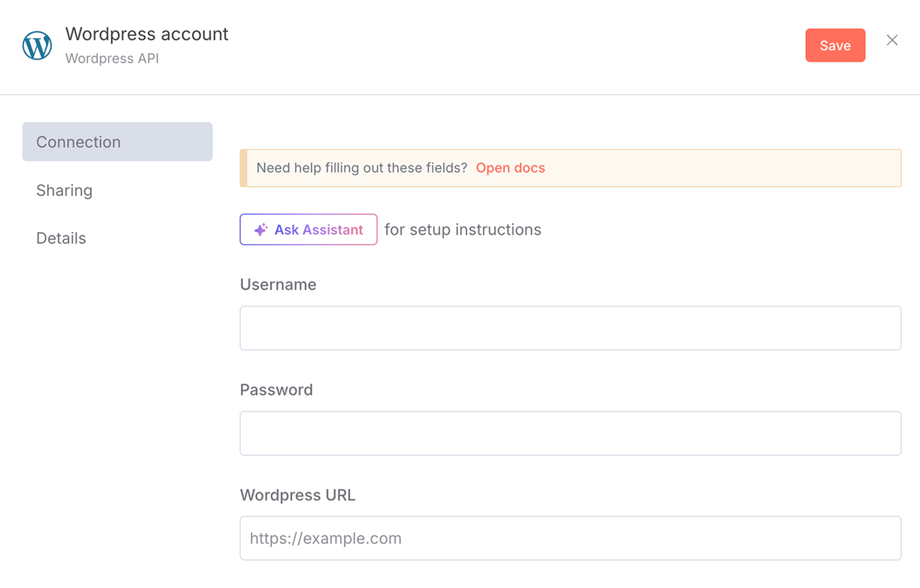The height and width of the screenshot is (588, 920).
Task: Open the setup documentation via Open docs
Action: 510,168
